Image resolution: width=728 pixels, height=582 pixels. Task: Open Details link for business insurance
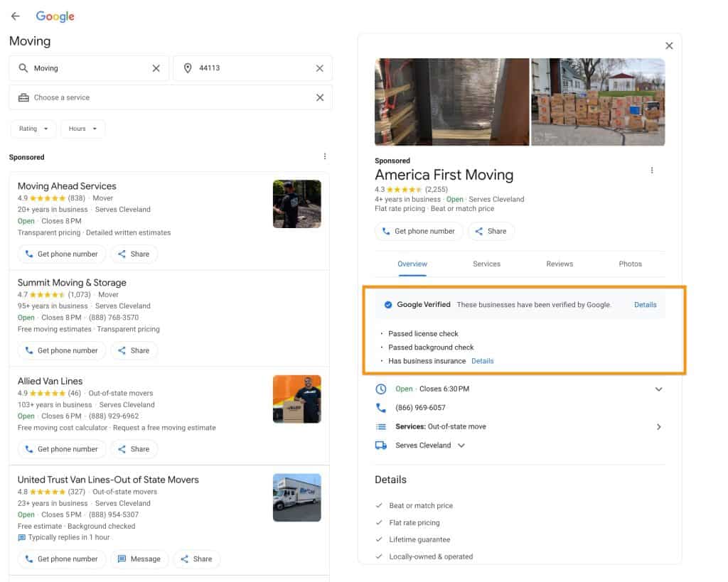click(483, 361)
